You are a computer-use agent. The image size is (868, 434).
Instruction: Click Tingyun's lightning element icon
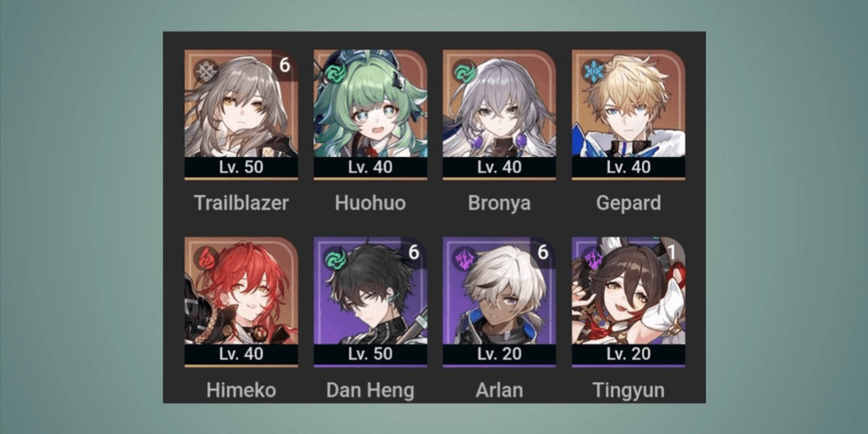tap(593, 259)
